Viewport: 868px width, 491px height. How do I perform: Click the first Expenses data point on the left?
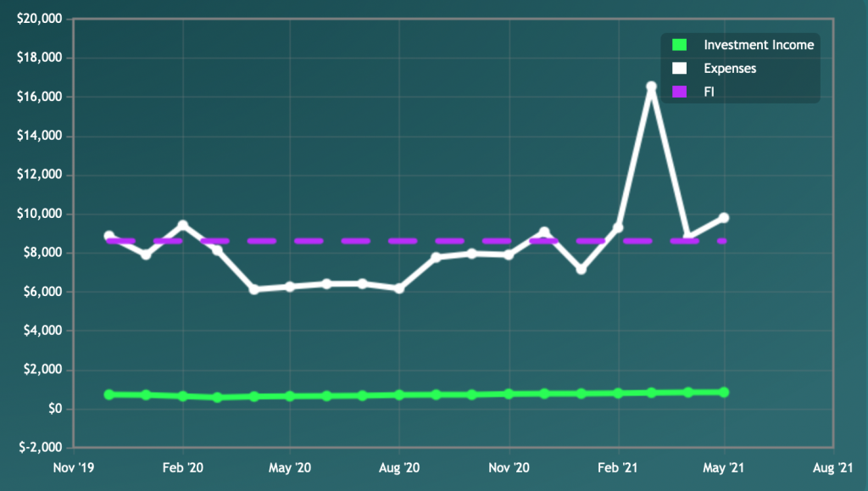(109, 236)
